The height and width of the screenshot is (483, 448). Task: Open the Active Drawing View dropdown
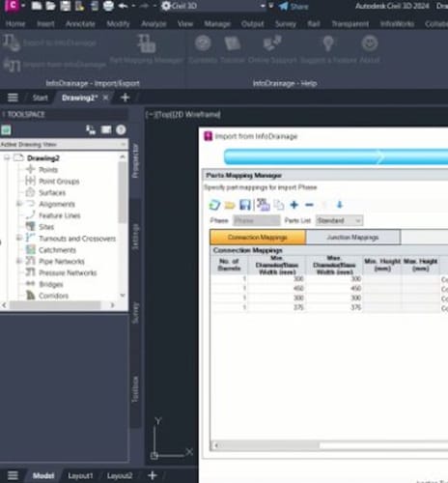[x=64, y=144]
